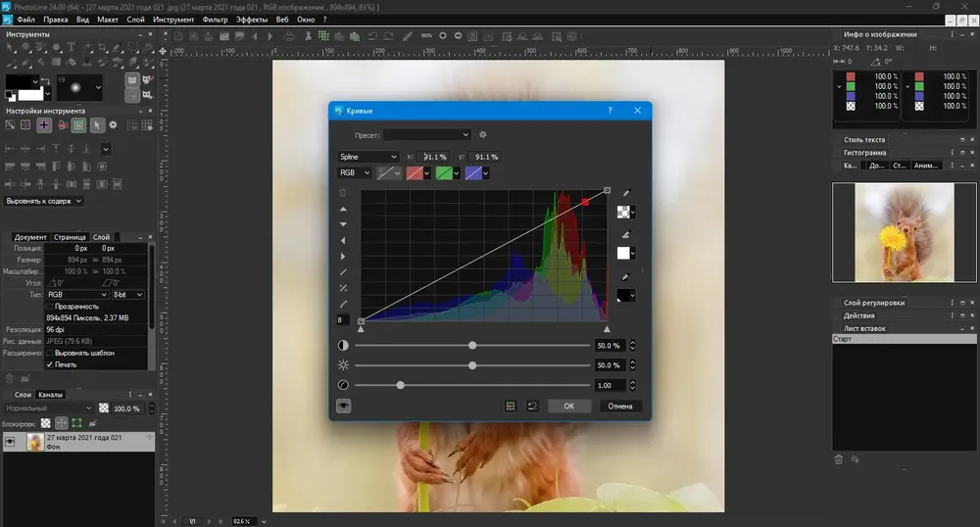Click the Отмена button

pos(620,406)
